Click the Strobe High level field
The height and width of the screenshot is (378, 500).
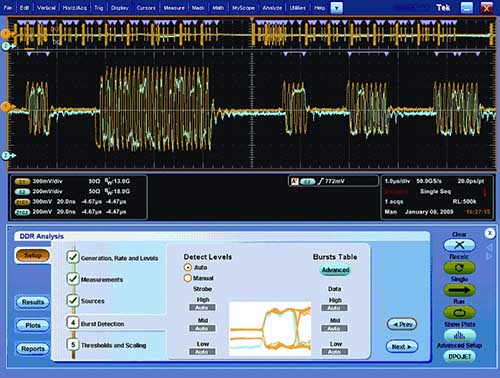click(x=202, y=308)
